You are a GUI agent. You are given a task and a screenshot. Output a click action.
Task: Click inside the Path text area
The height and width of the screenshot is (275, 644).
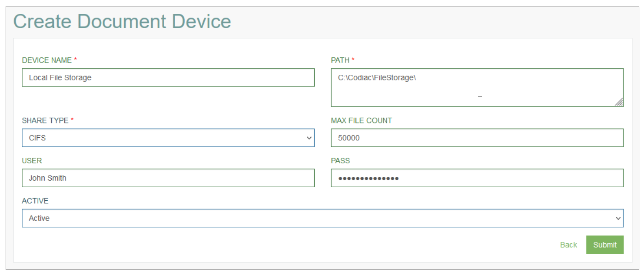click(477, 87)
